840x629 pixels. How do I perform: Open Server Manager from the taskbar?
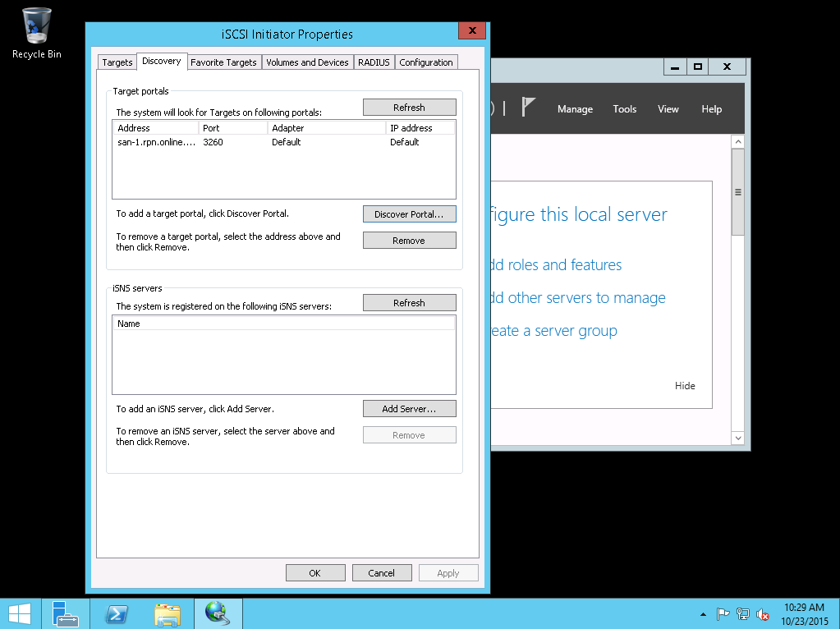[x=65, y=613]
